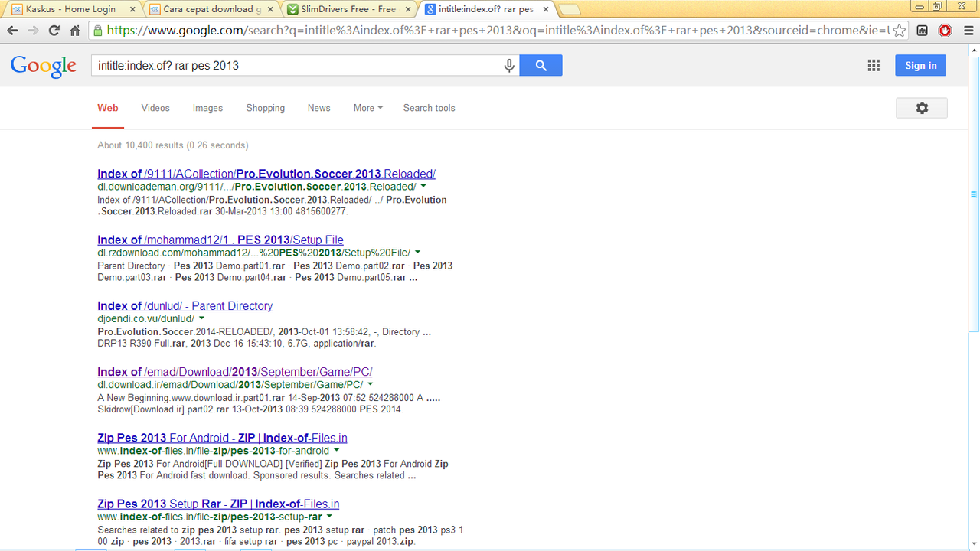Select the Shopping search category
The width and height of the screenshot is (980, 551).
point(266,108)
